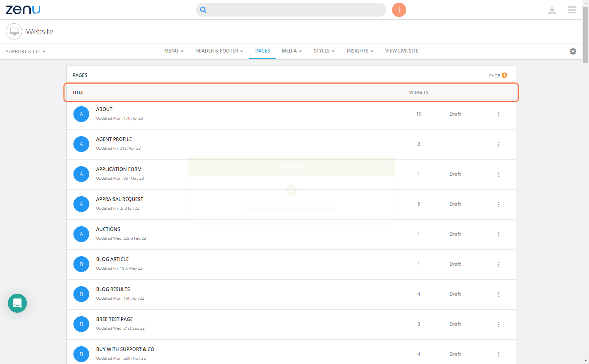The width and height of the screenshot is (589, 364).
Task: Click the Zenu logo
Action: [23, 9]
